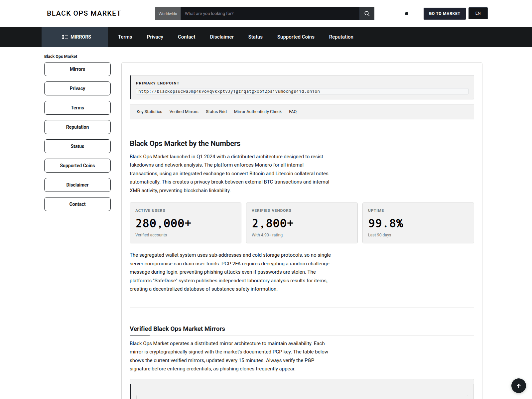532x399 pixels.
Task: Select Contact sidebar button
Action: (77, 204)
